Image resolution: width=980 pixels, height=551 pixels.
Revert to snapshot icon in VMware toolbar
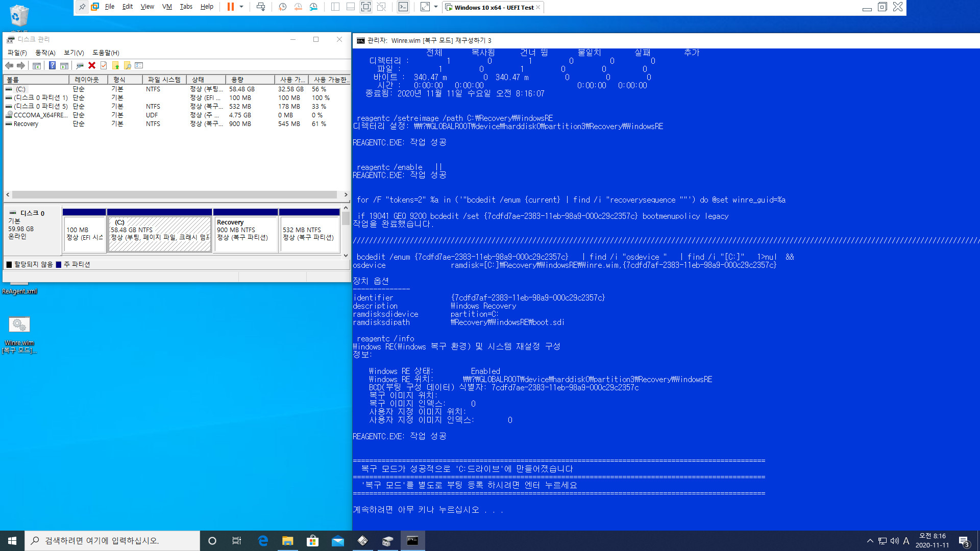298,7
